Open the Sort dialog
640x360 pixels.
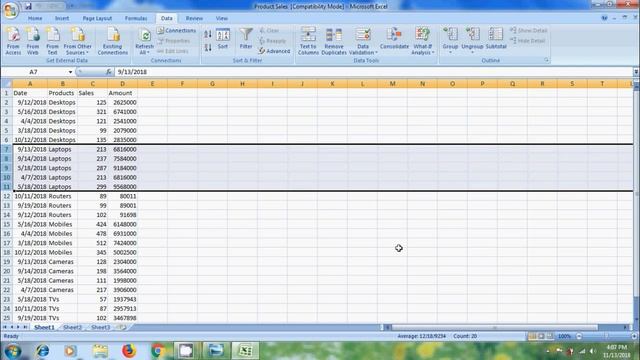pos(223,39)
